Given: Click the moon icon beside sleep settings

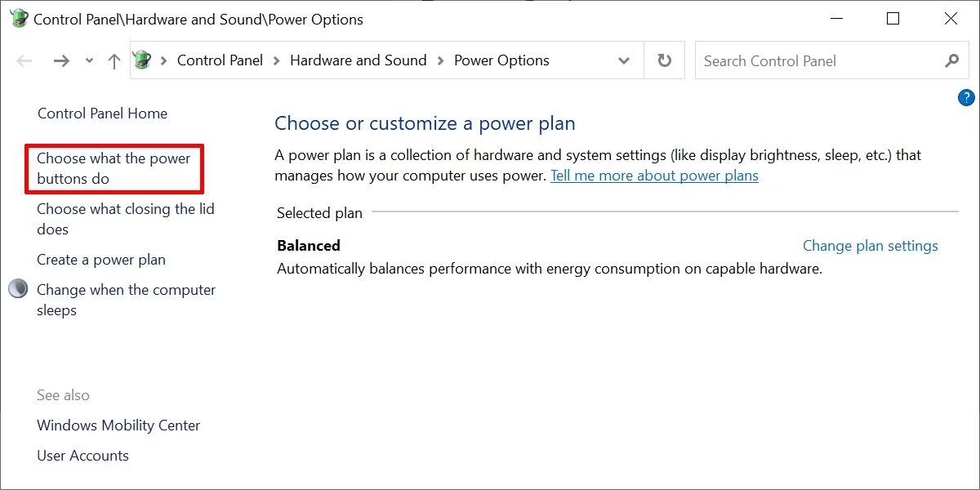Looking at the screenshot, I should [19, 289].
